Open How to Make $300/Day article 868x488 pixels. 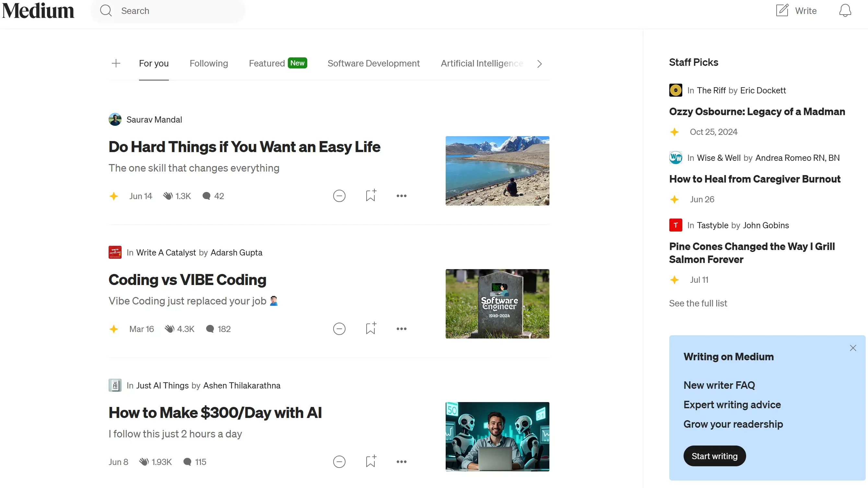(x=215, y=412)
